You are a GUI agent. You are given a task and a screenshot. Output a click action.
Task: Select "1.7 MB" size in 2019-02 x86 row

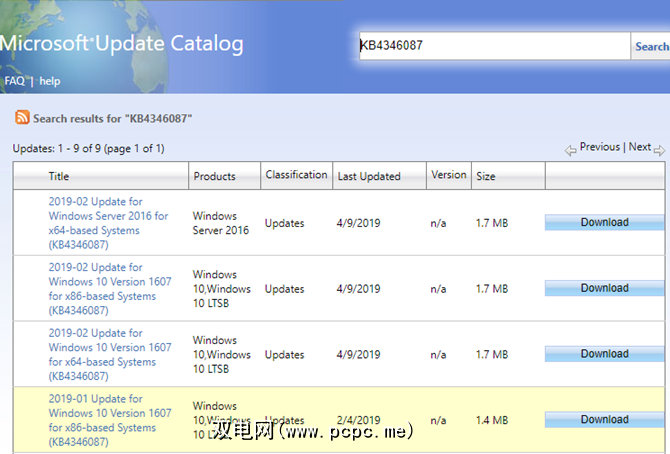[x=492, y=289]
